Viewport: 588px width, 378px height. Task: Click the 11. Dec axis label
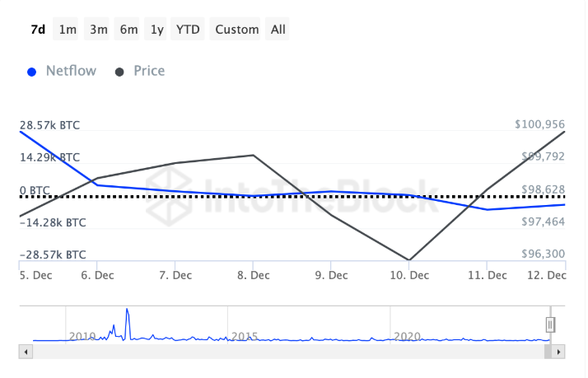point(488,275)
